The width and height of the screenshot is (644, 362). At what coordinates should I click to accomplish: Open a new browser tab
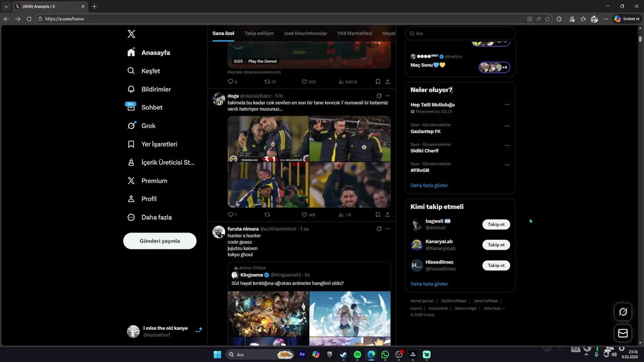coord(94,7)
